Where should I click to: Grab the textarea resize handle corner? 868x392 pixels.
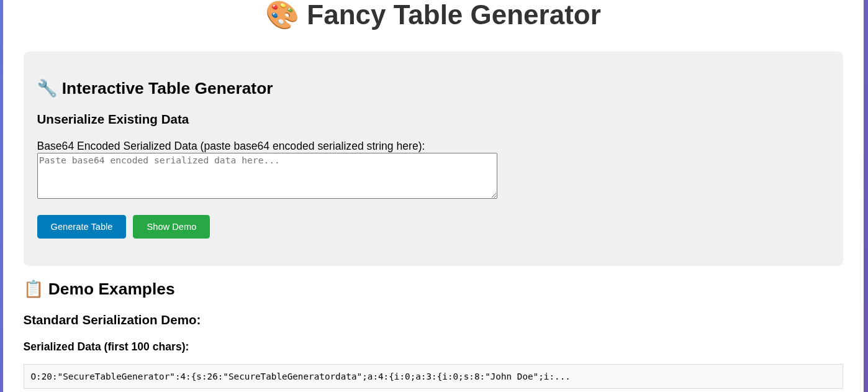[x=494, y=195]
